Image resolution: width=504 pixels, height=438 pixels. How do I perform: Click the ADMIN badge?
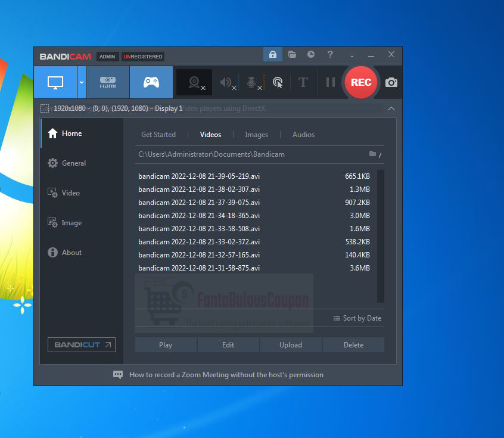click(107, 57)
